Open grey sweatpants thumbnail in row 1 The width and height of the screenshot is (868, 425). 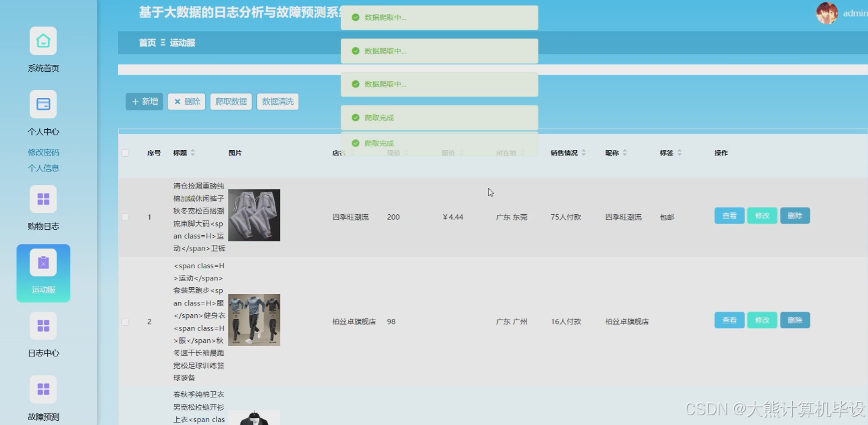[x=254, y=215]
